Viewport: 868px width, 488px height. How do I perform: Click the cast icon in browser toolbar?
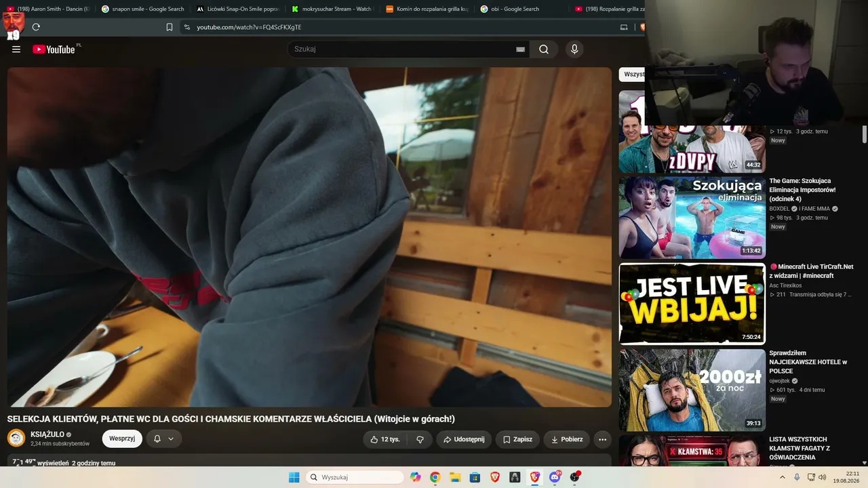tap(624, 27)
